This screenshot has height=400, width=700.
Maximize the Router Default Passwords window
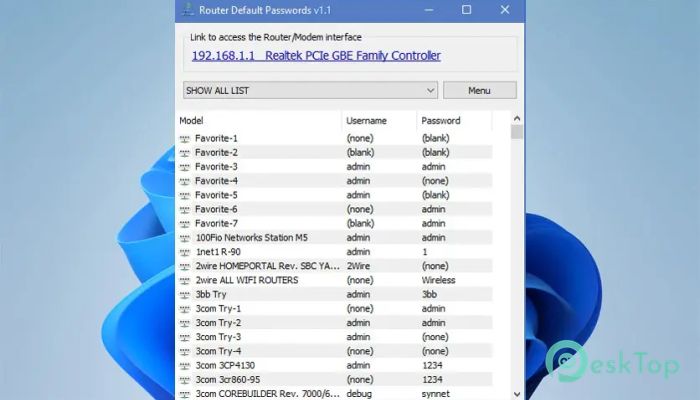click(x=467, y=10)
